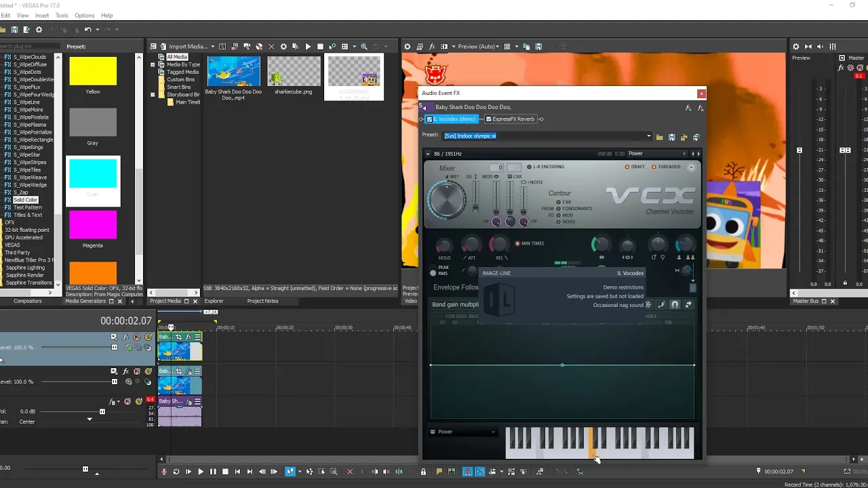Toggle IL Vocodex (demo) plug-in checkbox

(429, 119)
